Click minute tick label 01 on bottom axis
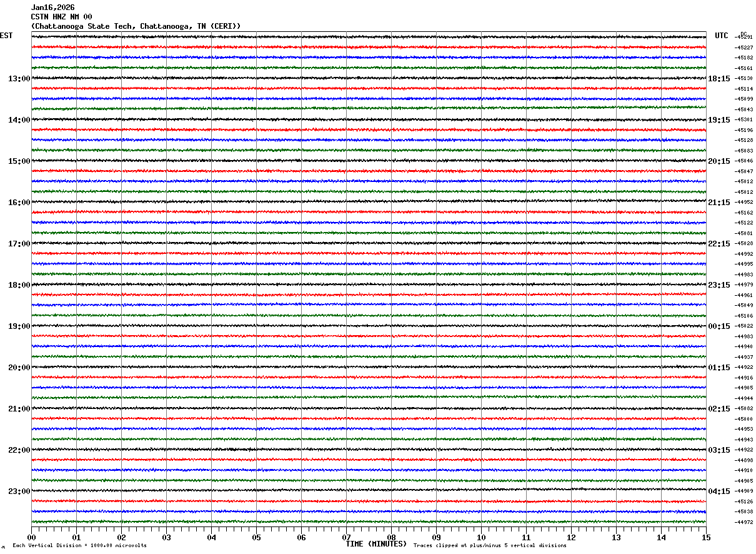 (x=76, y=537)
